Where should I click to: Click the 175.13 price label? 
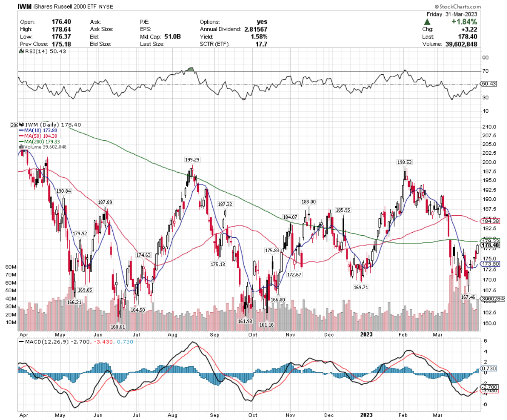coord(218,264)
